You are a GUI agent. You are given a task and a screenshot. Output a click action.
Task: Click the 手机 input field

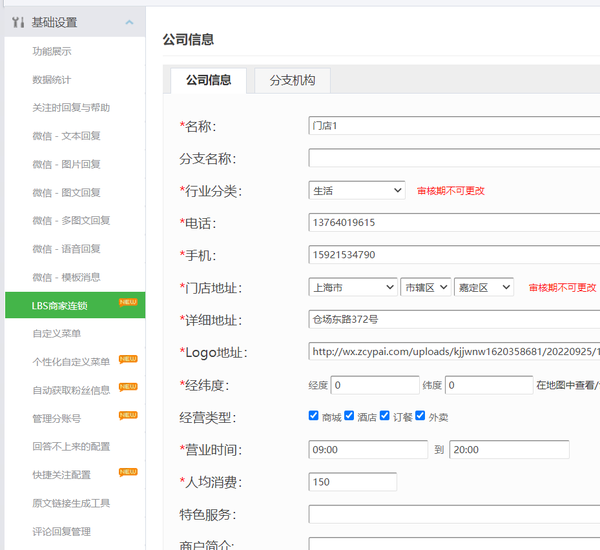[x=454, y=255]
